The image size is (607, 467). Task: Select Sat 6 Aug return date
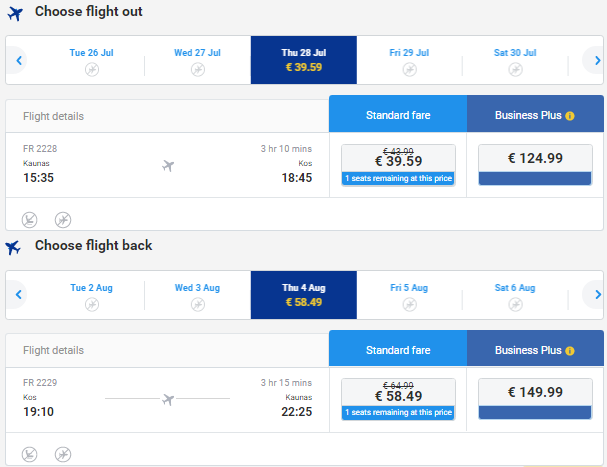(x=515, y=295)
